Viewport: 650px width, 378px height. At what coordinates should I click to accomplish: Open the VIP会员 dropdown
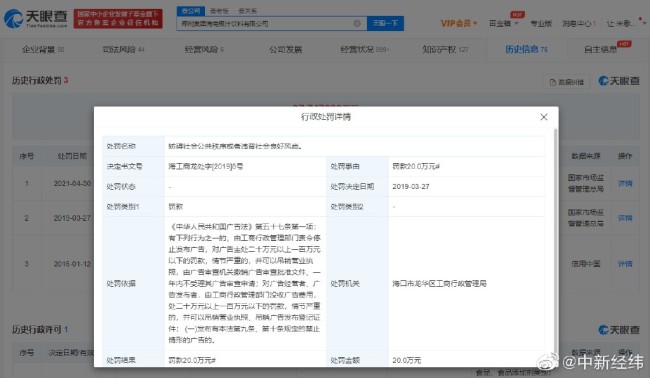point(459,23)
